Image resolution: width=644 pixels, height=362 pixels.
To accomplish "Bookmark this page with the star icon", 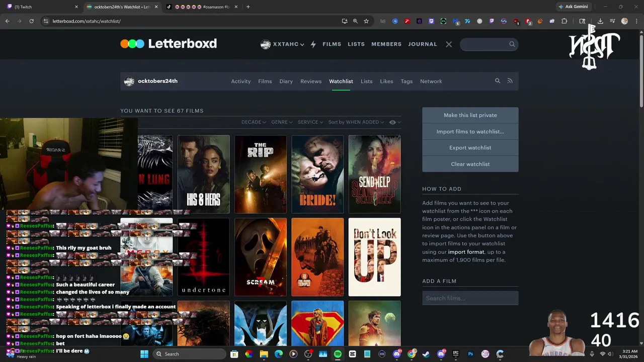I will coord(366,21).
